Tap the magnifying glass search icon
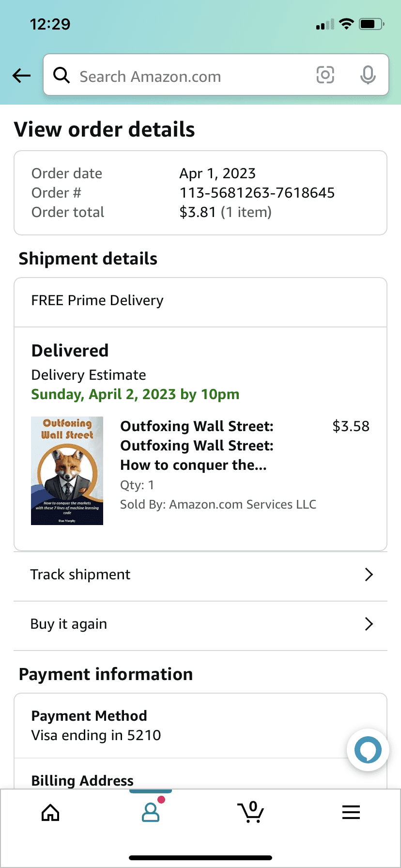401x868 pixels. (62, 76)
